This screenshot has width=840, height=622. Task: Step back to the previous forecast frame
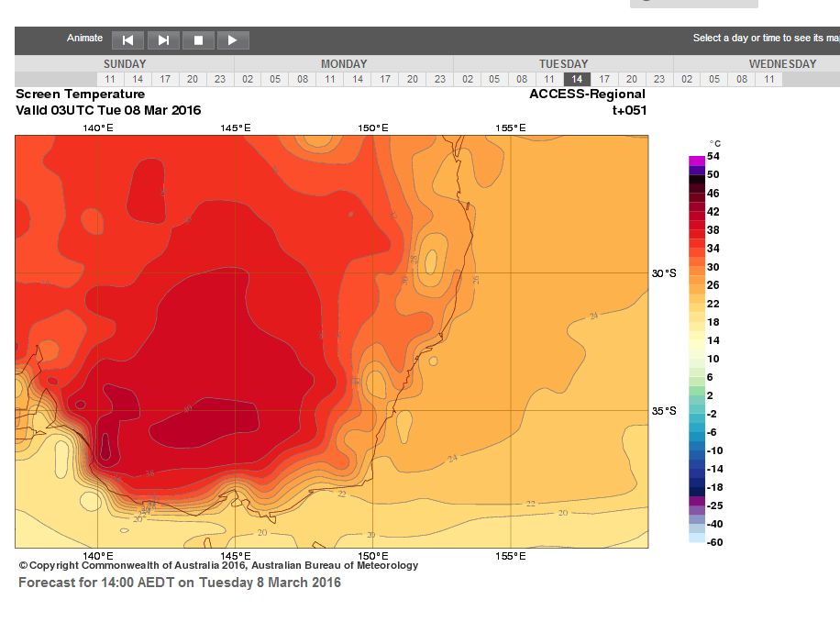(127, 39)
